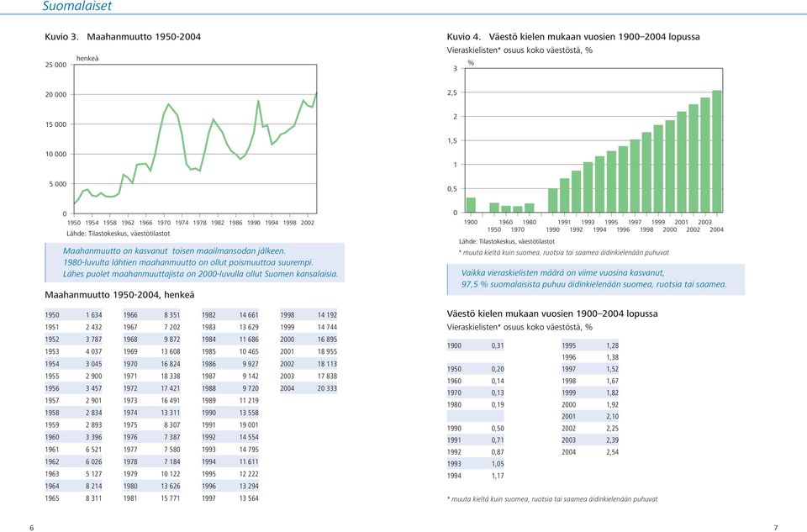Click table value '20 333' for 2004
The height and width of the screenshot is (532, 807).
(327, 388)
